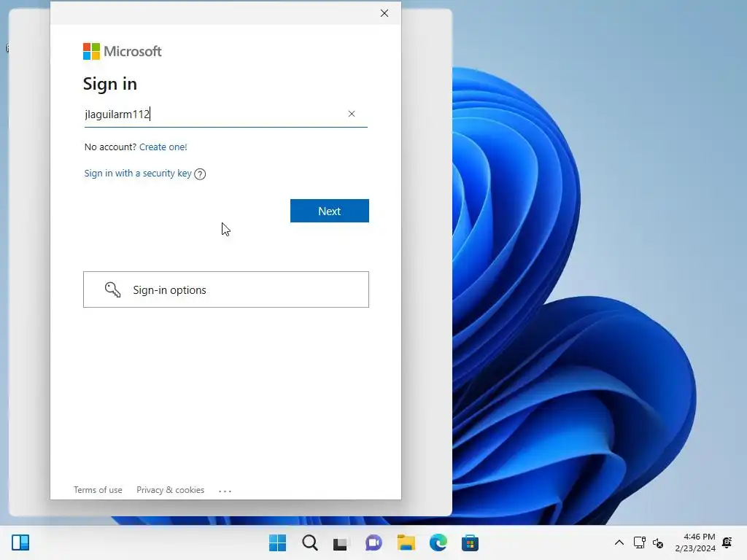Show hidden icons in the system tray
This screenshot has width=747, height=560.
click(x=619, y=542)
